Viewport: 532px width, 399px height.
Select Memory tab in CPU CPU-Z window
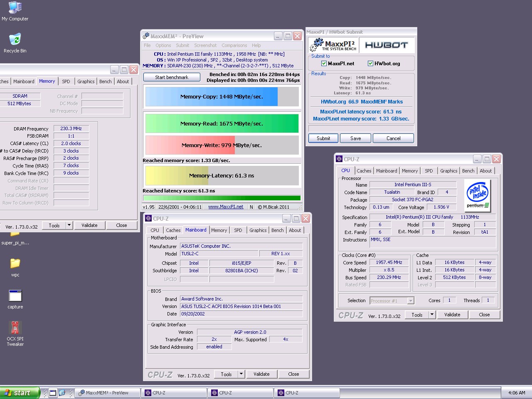tap(410, 171)
